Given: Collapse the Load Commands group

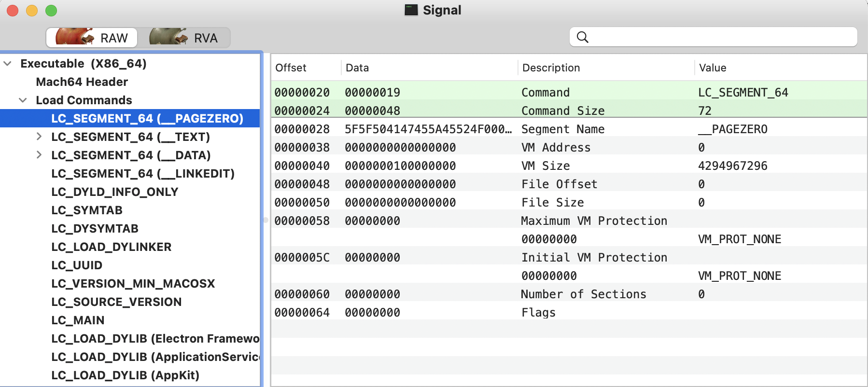Looking at the screenshot, I should [x=23, y=100].
